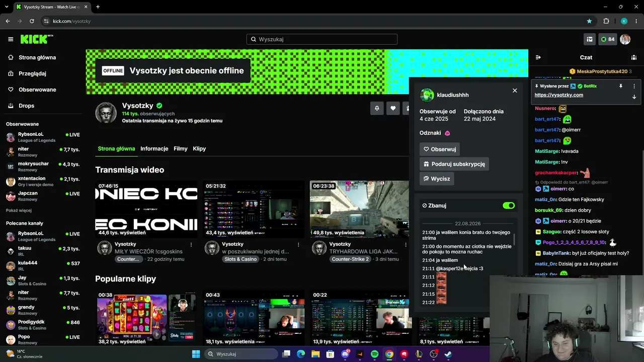Click the Slots & Casino category tag
Viewport: 644px width, 362px height.
pyautogui.click(x=240, y=259)
